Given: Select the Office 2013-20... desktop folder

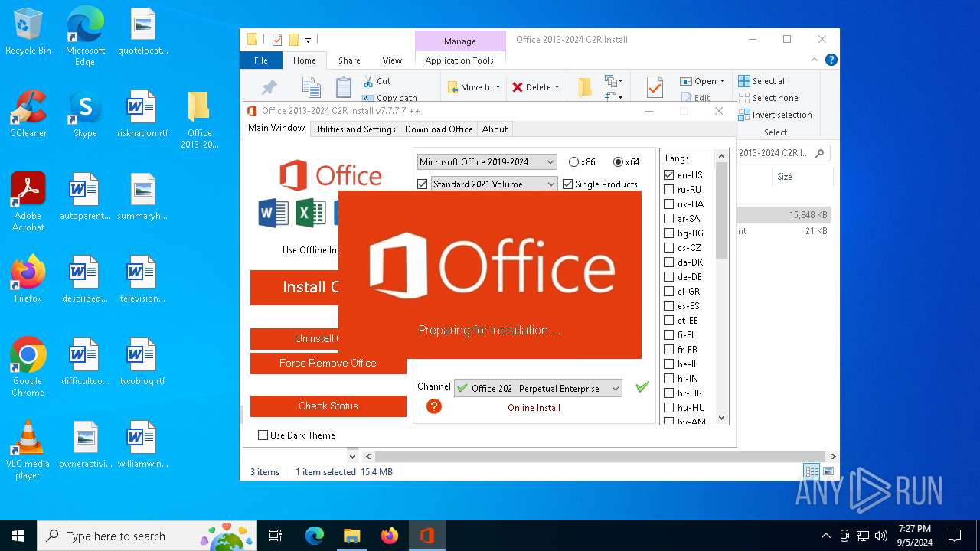Looking at the screenshot, I should point(199,119).
